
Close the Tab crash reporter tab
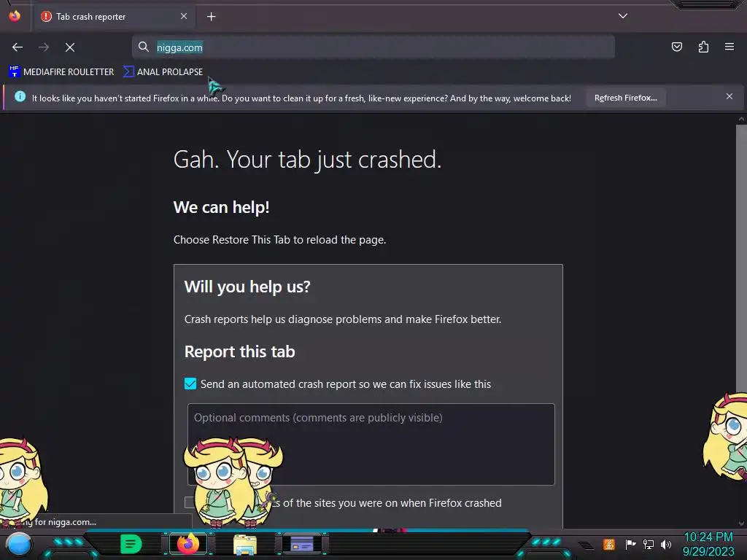pos(184,16)
